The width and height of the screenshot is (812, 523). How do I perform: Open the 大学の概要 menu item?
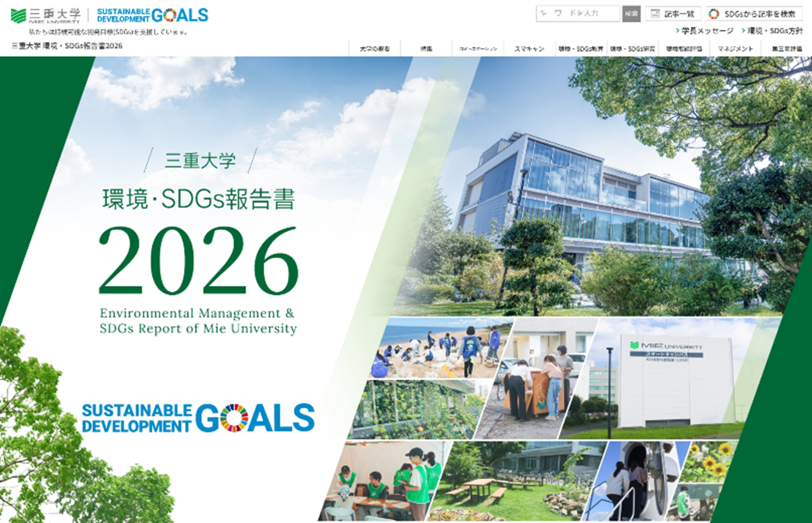pyautogui.click(x=375, y=49)
